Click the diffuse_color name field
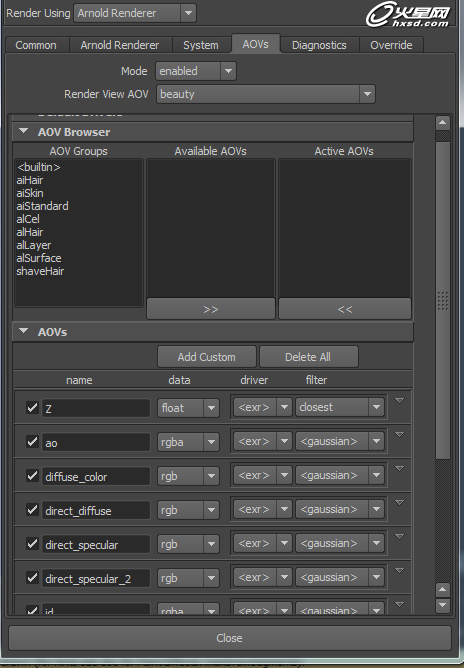This screenshot has width=464, height=668. (x=96, y=476)
